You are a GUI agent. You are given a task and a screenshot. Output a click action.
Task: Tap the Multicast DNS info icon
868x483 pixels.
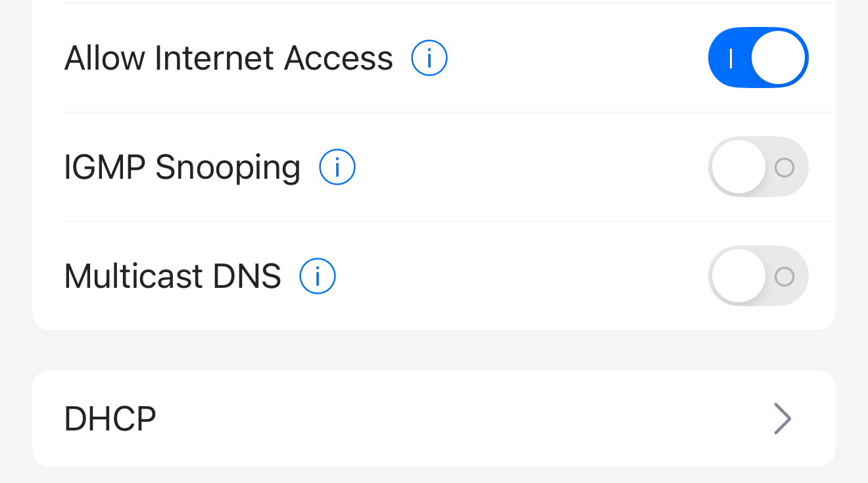[318, 276]
